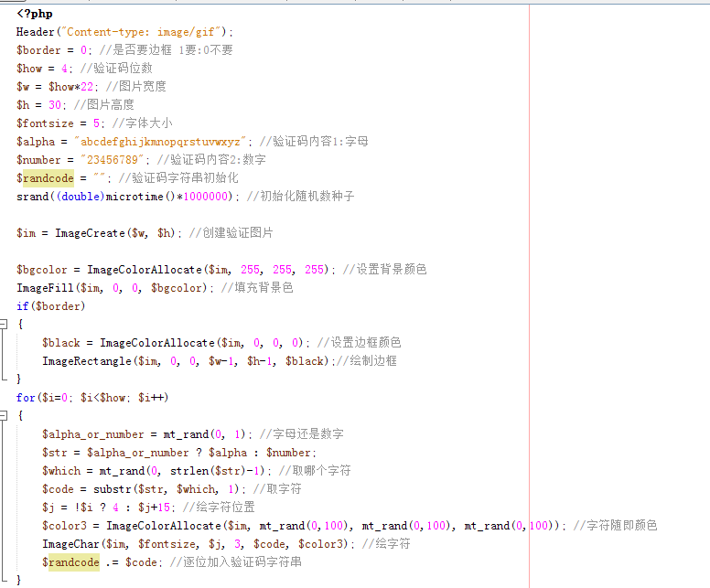Click the ImageFill($im, 0, 0, $bgcolor) line

[155, 288]
